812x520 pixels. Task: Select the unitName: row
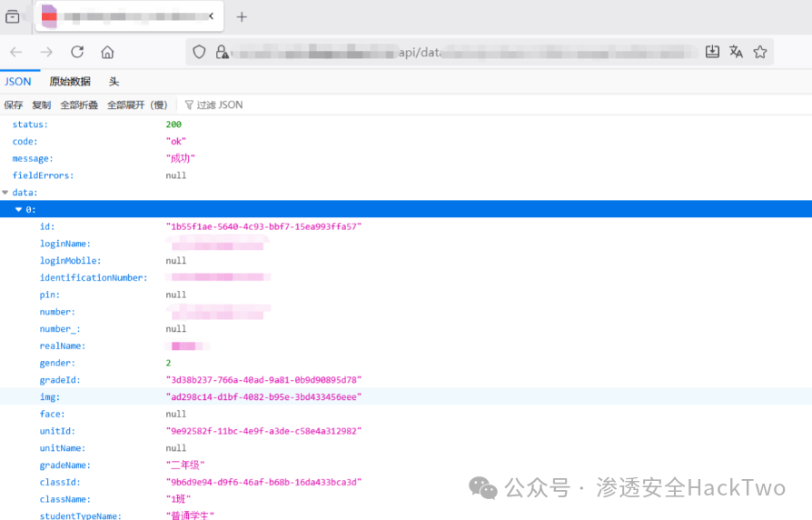406,448
